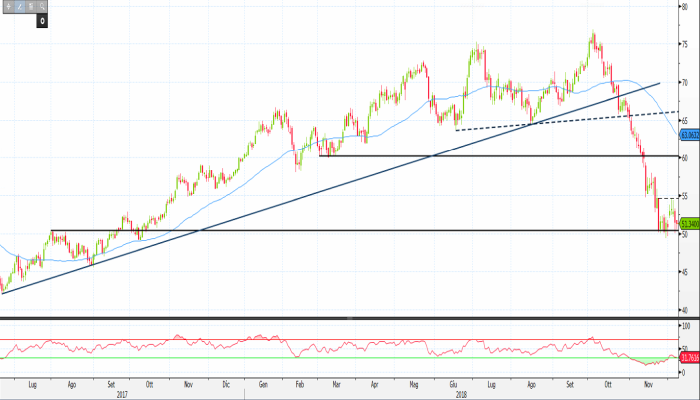Click the red RSI value label
The image size is (700, 400).
pyautogui.click(x=688, y=357)
